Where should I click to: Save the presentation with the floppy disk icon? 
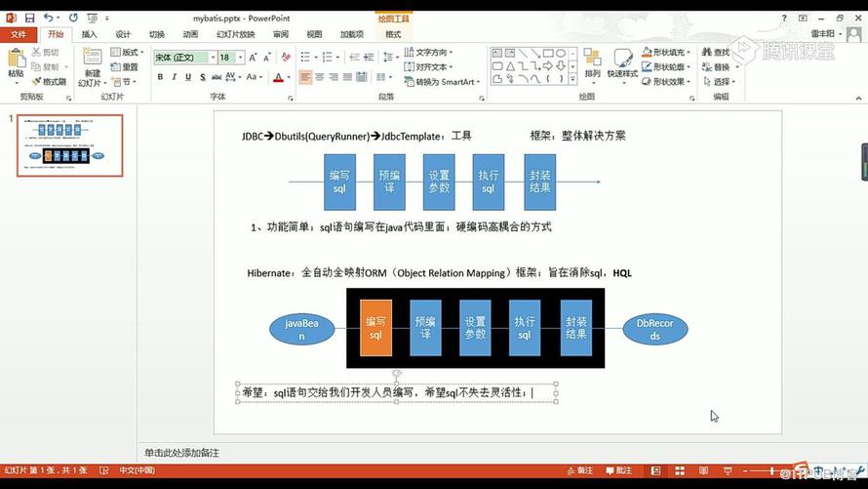(x=30, y=19)
